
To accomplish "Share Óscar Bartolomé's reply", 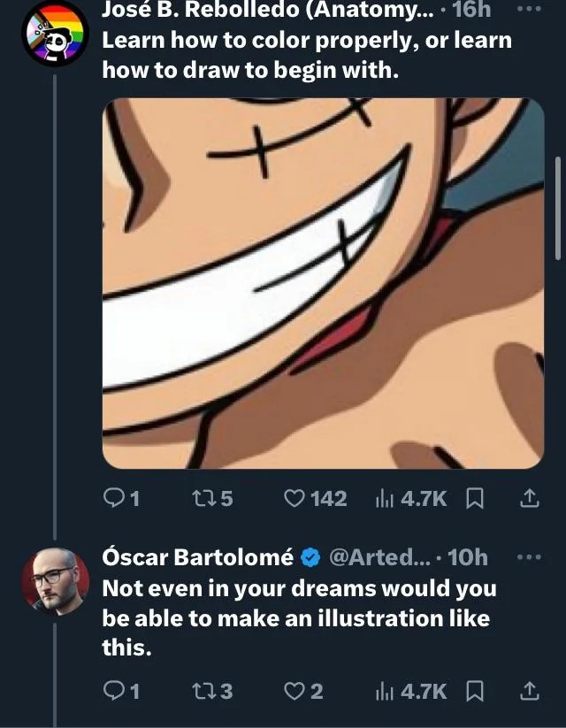I will (x=529, y=691).
